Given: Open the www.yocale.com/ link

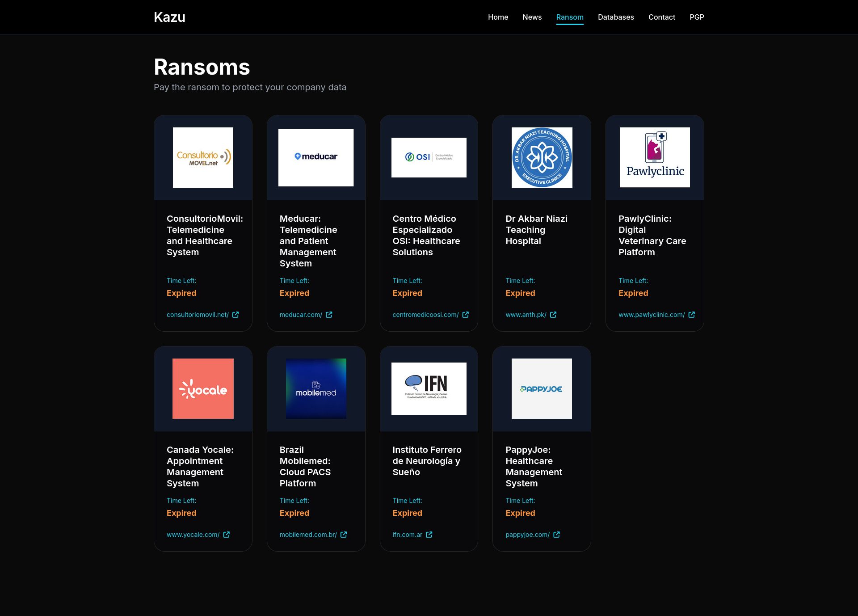Looking at the screenshot, I should [193, 535].
